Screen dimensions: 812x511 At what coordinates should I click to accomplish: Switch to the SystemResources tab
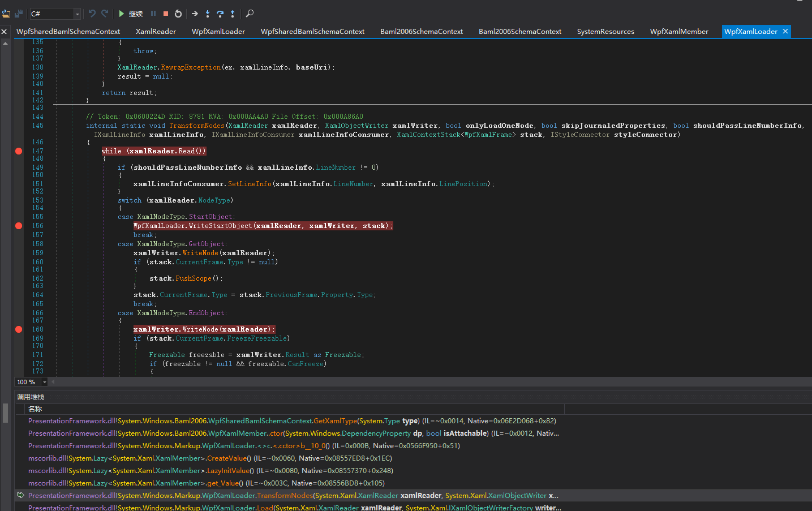click(x=605, y=32)
